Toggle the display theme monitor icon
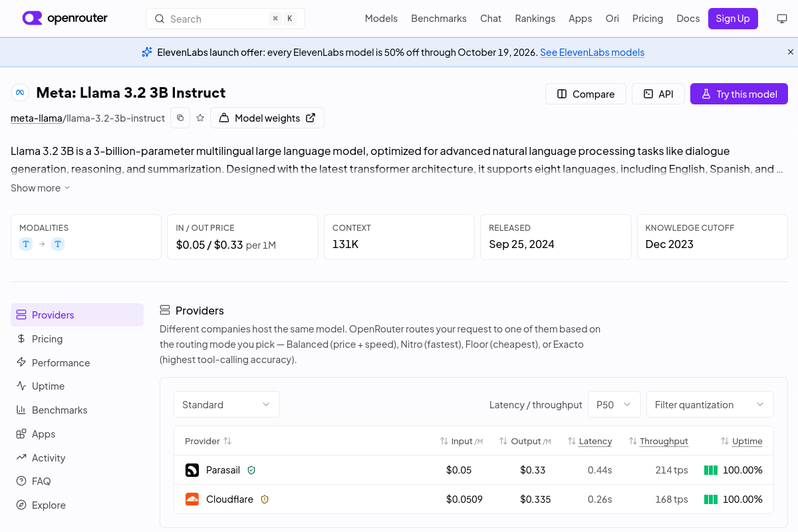798x532 pixels. [782, 19]
